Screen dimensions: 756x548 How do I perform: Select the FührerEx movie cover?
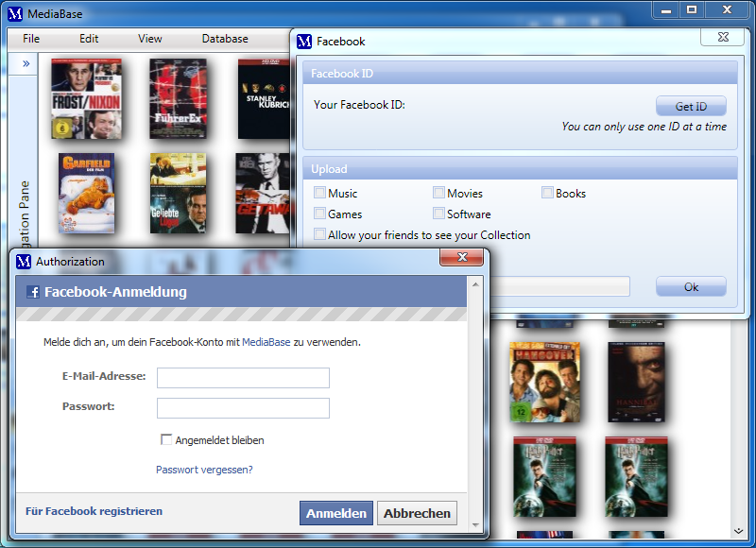pos(178,99)
